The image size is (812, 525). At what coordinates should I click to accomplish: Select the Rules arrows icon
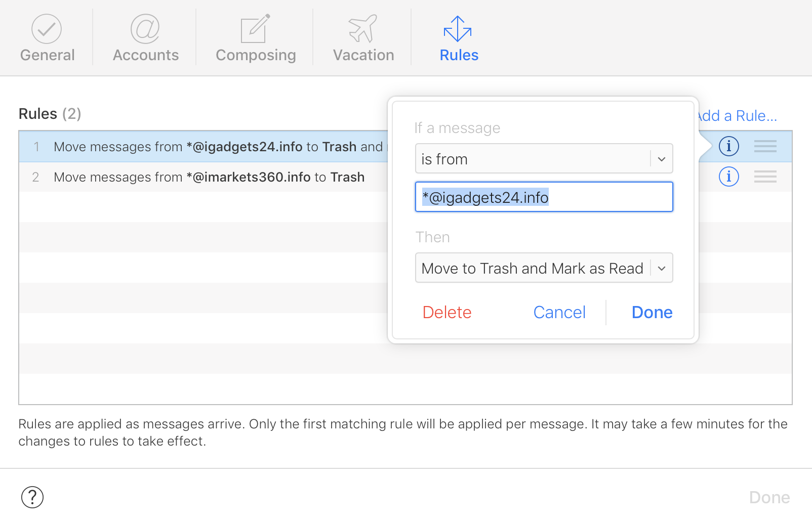[x=458, y=29]
